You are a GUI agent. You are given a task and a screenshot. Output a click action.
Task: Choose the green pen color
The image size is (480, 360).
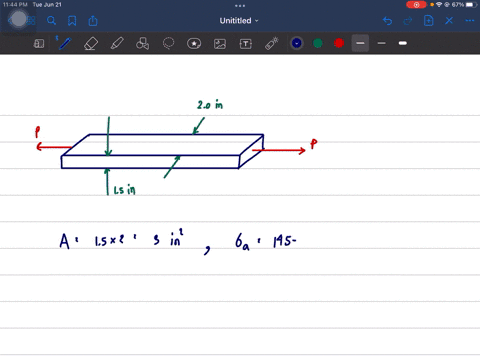pyautogui.click(x=318, y=43)
